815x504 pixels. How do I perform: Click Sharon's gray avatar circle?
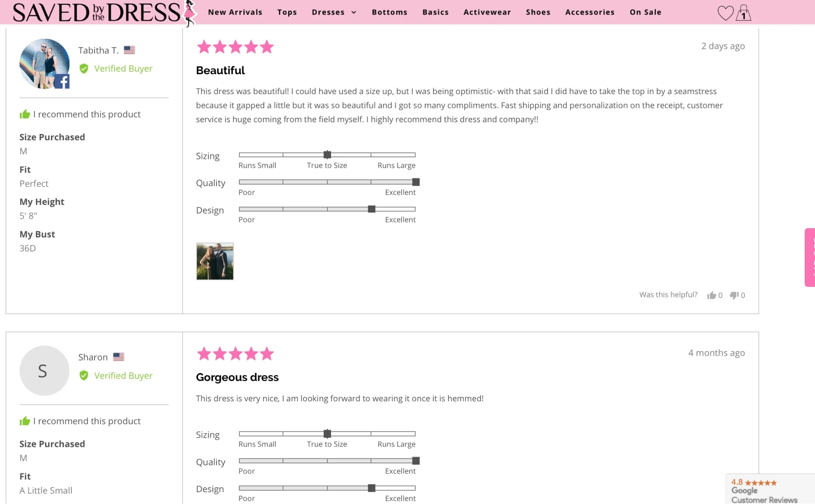(x=44, y=371)
